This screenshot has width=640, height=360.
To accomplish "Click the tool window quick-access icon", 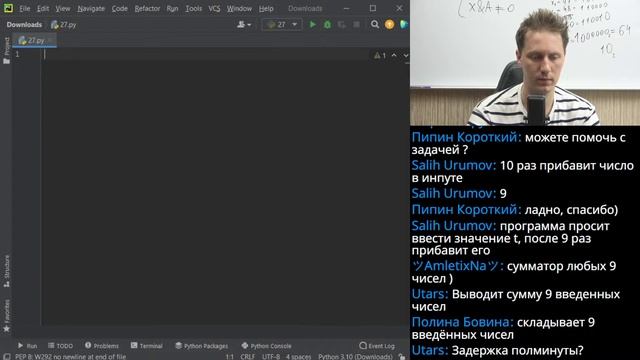I will (6, 357).
